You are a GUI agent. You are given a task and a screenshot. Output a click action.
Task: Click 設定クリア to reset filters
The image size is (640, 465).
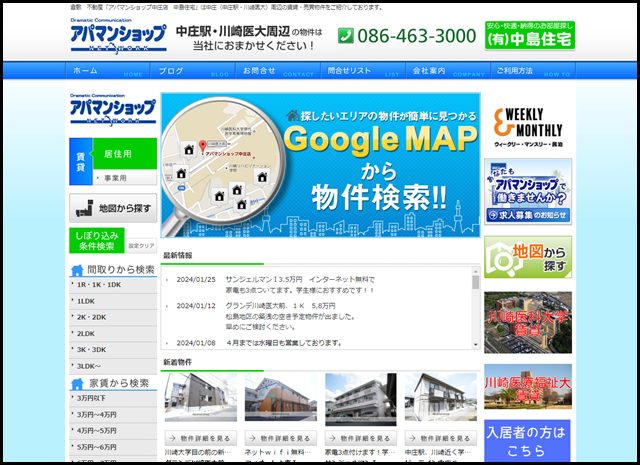point(141,246)
